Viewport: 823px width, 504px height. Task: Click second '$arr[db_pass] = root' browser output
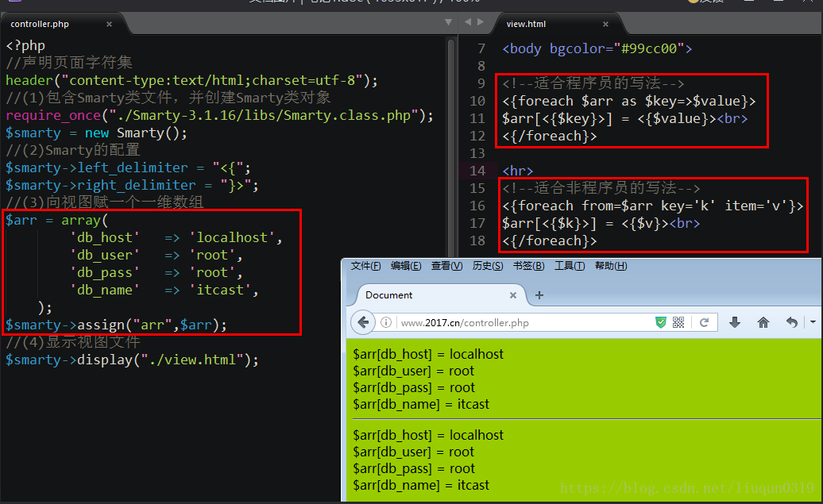coord(414,469)
